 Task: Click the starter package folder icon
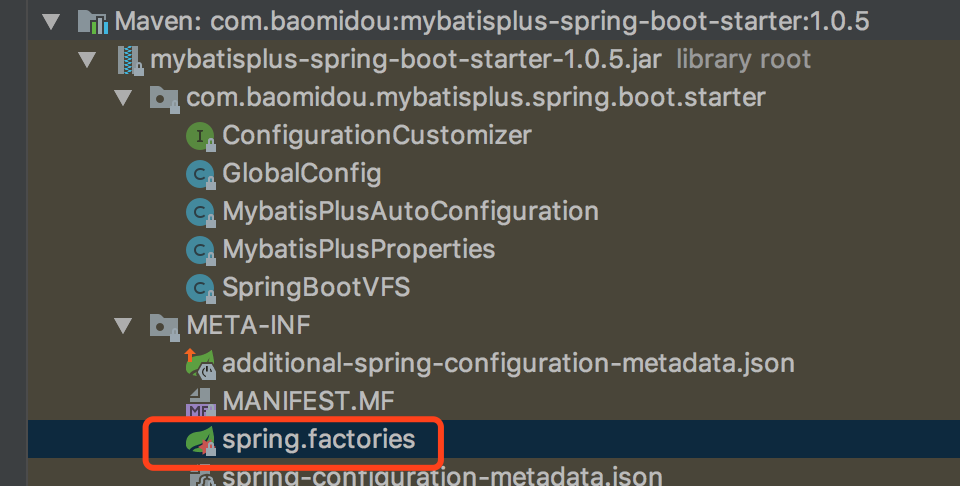(160, 97)
